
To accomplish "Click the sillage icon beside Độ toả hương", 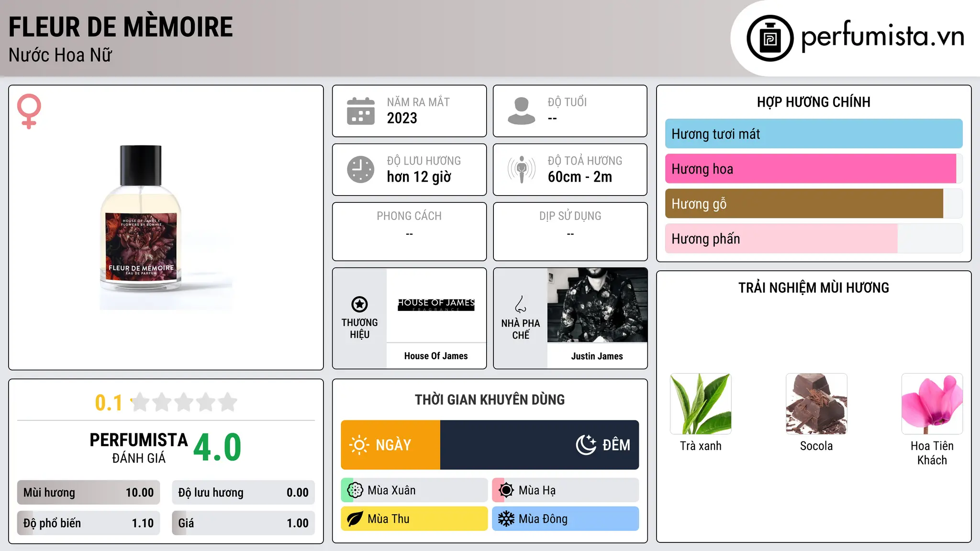I will point(522,169).
